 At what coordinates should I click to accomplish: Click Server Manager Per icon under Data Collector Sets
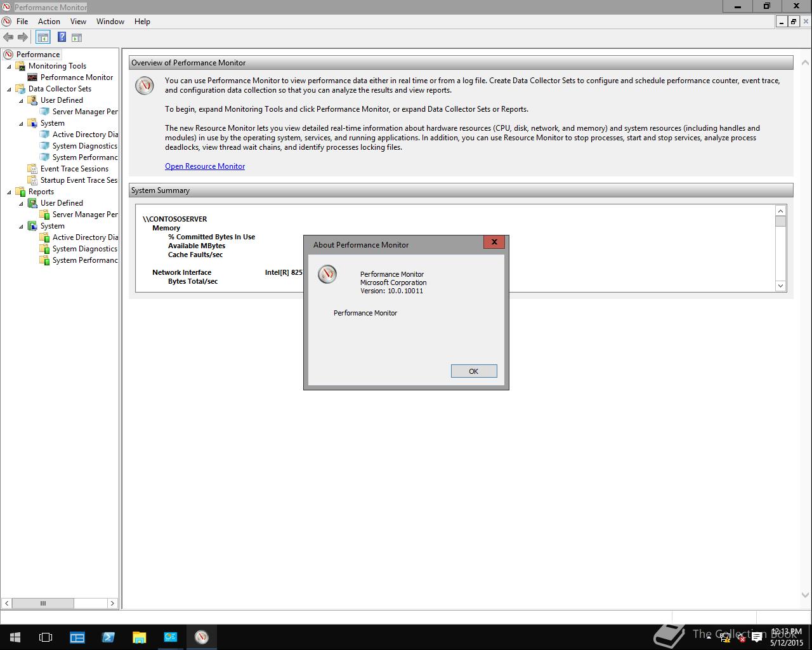44,112
